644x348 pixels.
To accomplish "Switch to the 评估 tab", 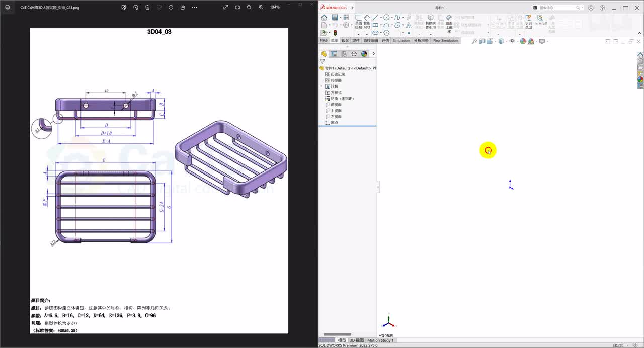I will (385, 40).
